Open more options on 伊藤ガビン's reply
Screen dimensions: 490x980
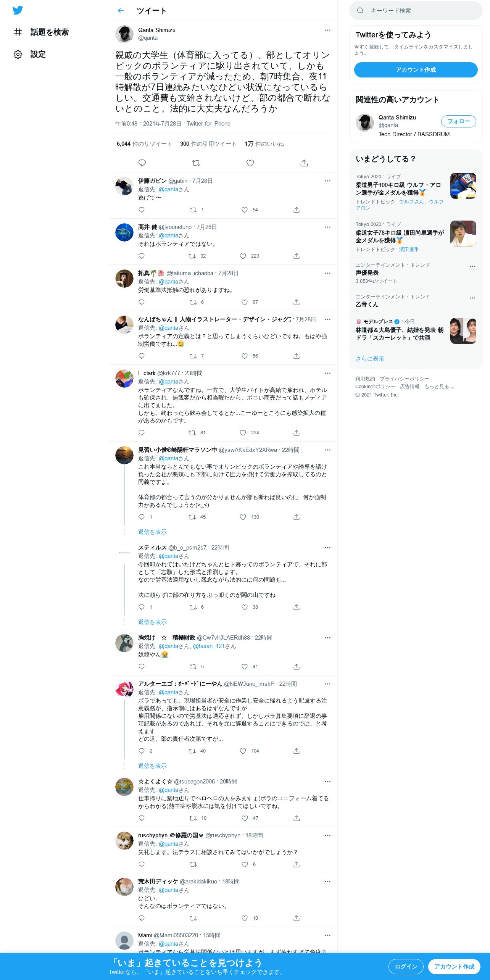(327, 181)
